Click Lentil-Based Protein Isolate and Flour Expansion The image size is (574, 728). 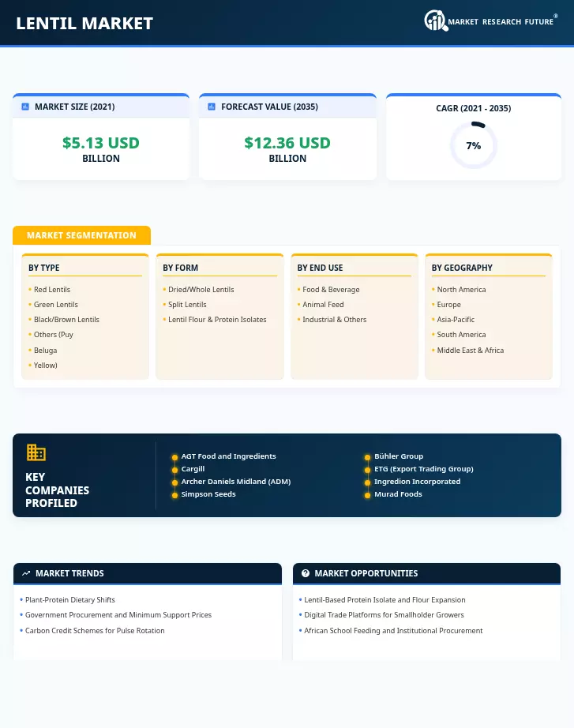tap(385, 600)
